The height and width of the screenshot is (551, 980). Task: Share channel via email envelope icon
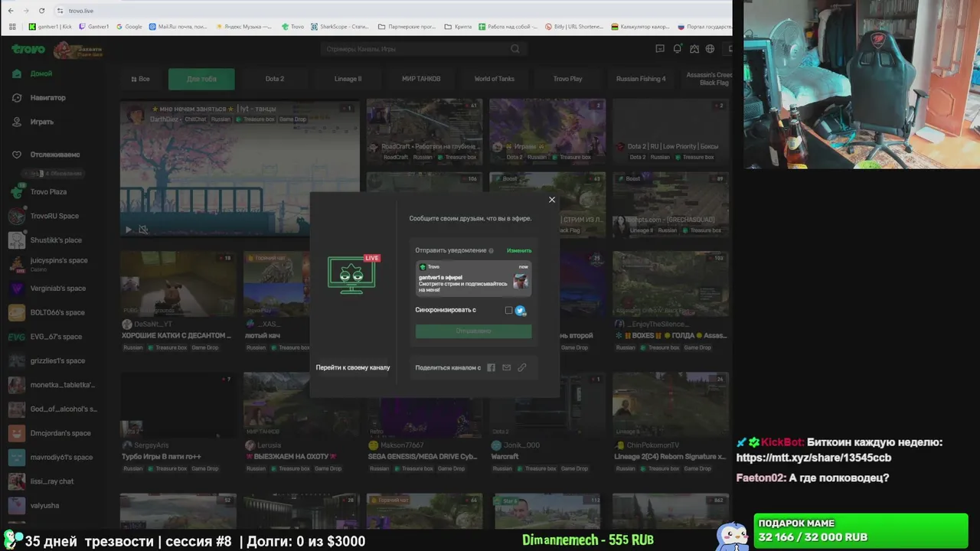coord(506,367)
